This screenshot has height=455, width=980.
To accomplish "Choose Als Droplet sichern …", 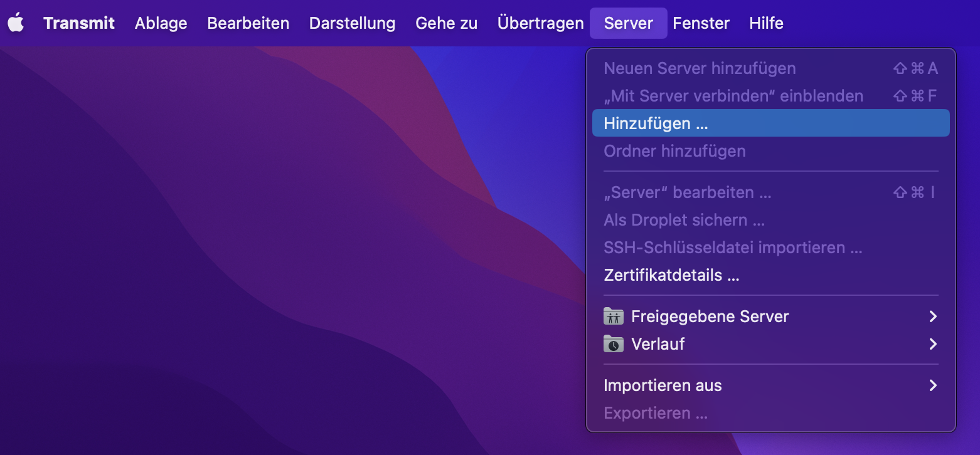I will pos(771,220).
